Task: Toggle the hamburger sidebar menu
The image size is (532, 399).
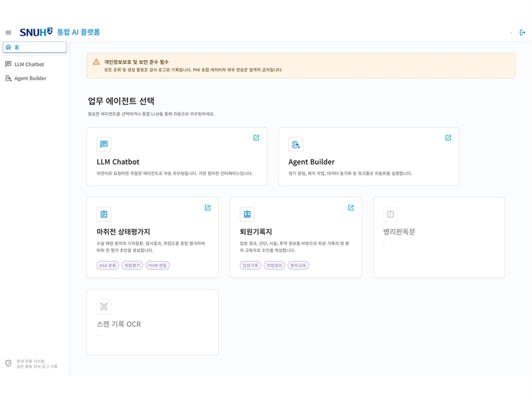Action: (8, 32)
